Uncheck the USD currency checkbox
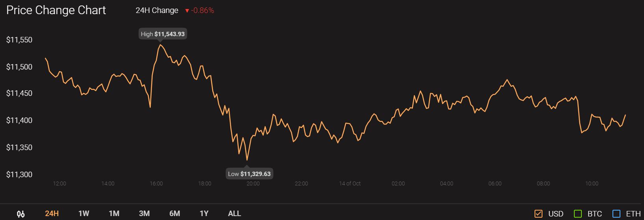Screen dimensions: 644x220 [x=539, y=214]
